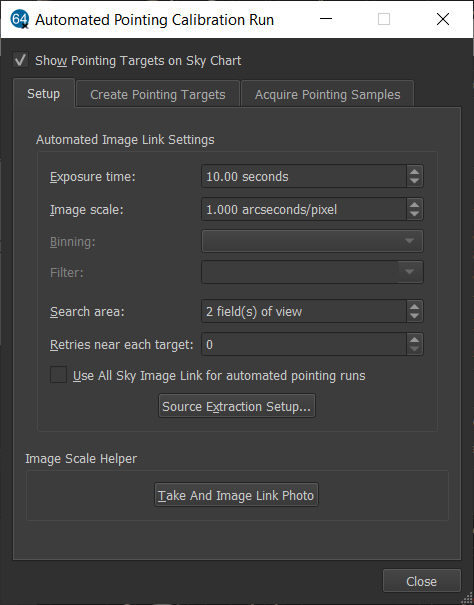Increase exposure time with up arrow
Viewport: 474px width, 605px height.
415,172
